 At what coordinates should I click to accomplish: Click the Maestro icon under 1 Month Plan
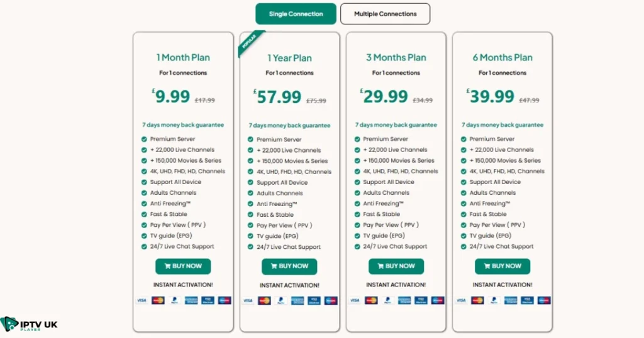(225, 300)
